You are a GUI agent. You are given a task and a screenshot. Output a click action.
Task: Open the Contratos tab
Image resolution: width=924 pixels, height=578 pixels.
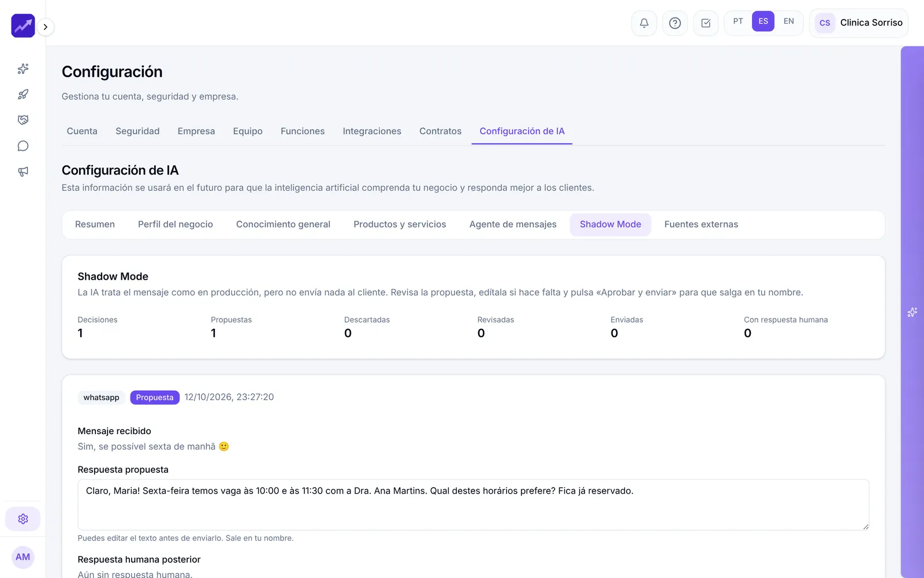pyautogui.click(x=441, y=131)
